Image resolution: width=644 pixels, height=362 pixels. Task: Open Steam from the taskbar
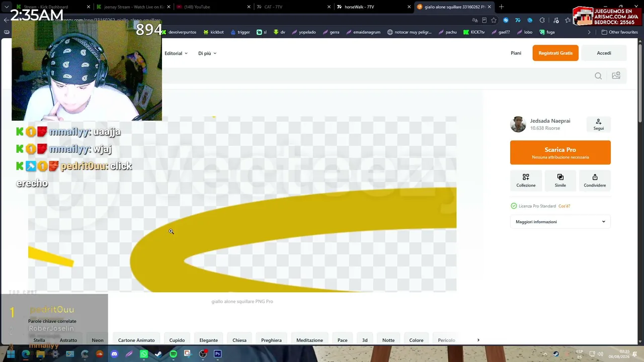[158, 354]
